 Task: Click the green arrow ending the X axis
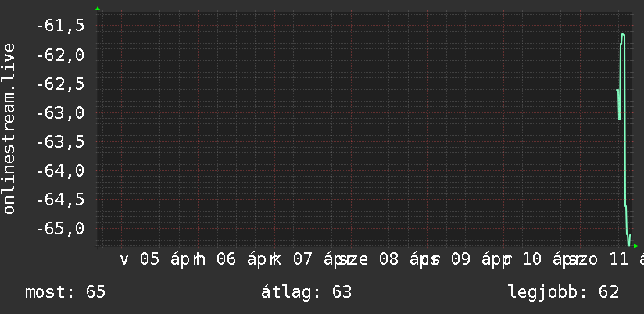point(635,246)
